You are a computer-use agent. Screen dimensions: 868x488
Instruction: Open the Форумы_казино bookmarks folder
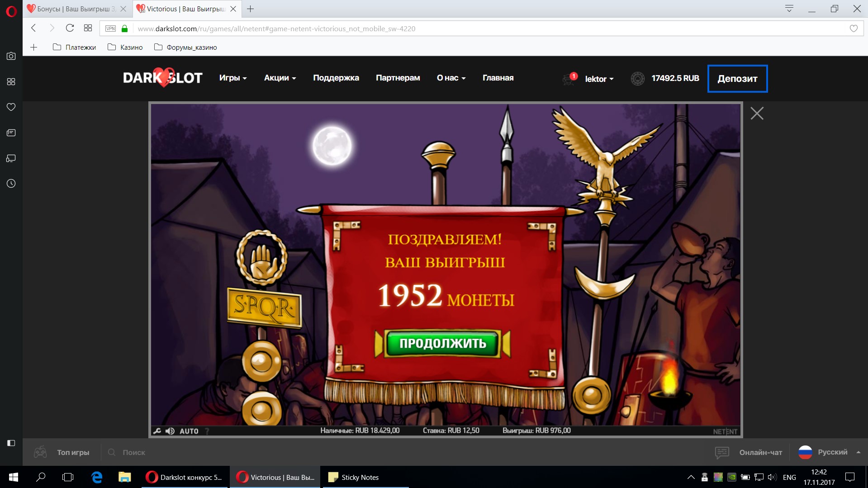pos(185,47)
